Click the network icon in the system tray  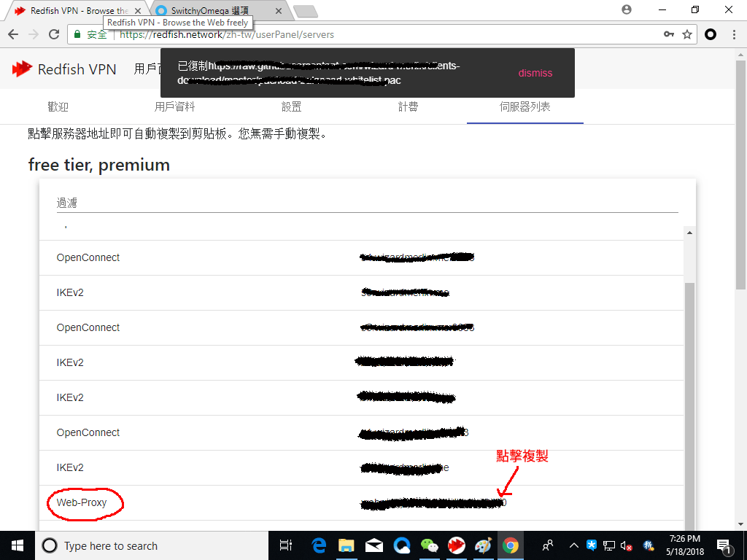609,545
